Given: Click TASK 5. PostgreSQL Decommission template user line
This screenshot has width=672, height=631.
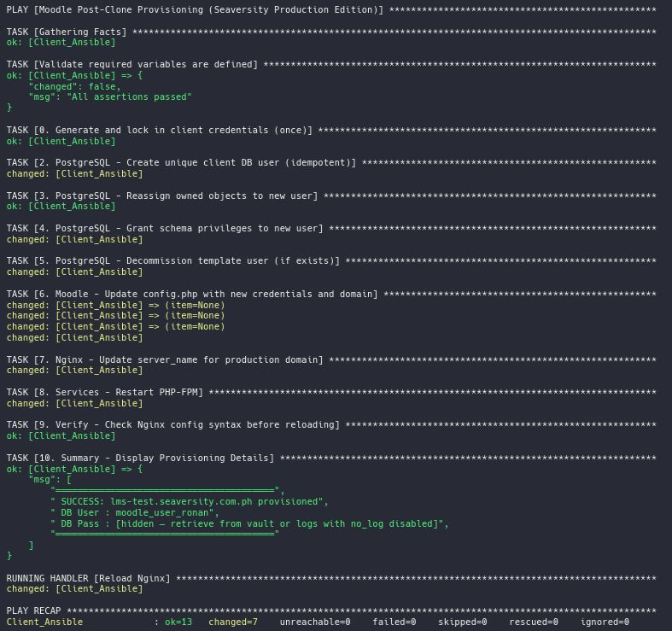Looking at the screenshot, I should pos(330,260).
